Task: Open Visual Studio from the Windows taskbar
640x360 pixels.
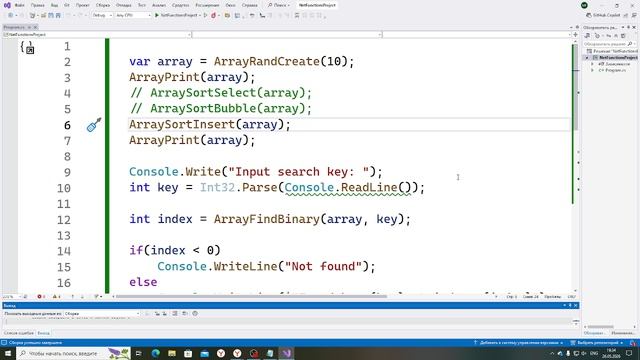Action: (287, 353)
